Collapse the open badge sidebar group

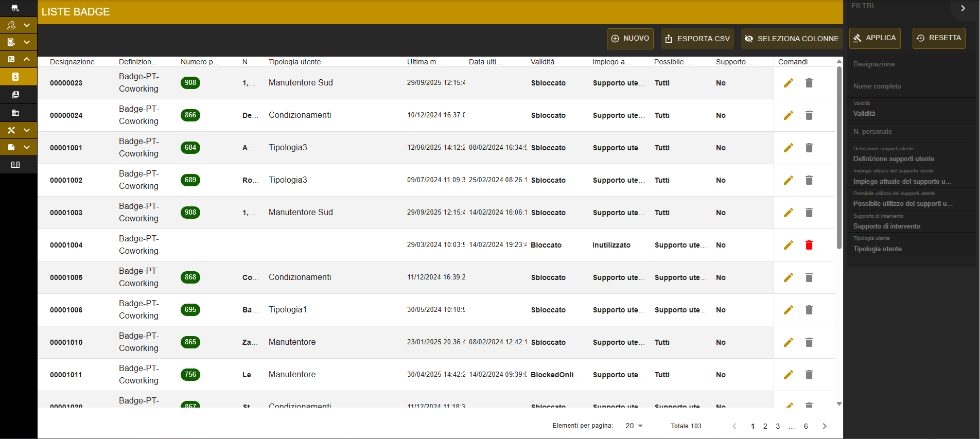(x=19, y=59)
